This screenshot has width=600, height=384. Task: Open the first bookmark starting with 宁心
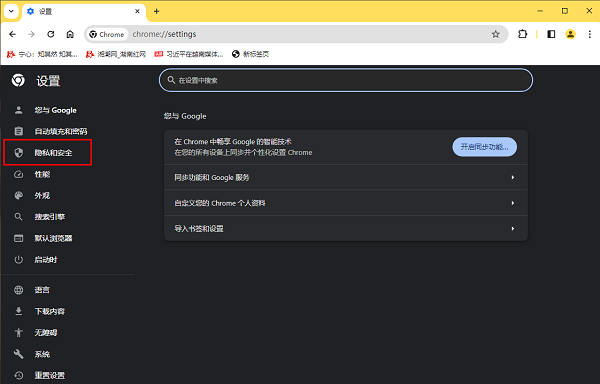(x=42, y=54)
